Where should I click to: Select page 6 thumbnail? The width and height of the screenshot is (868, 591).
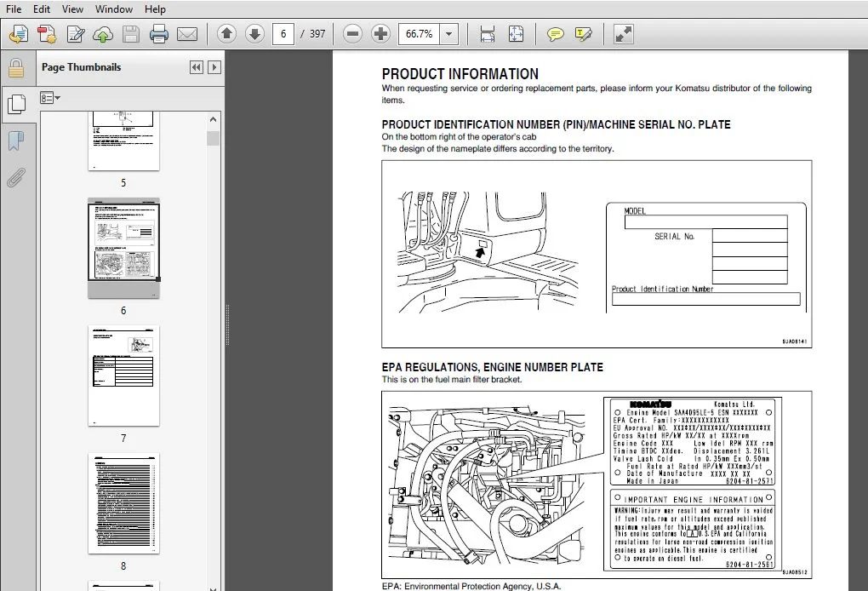click(123, 248)
